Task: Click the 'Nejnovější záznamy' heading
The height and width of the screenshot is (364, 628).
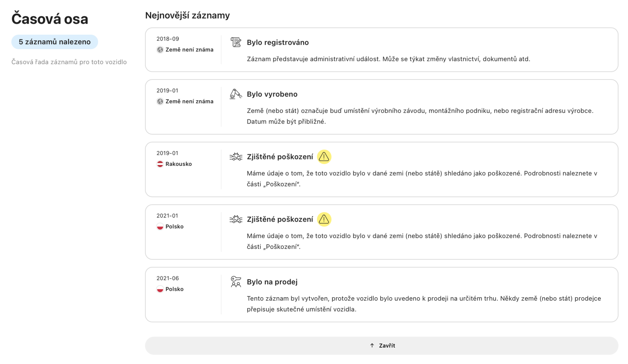Action: coord(187,15)
